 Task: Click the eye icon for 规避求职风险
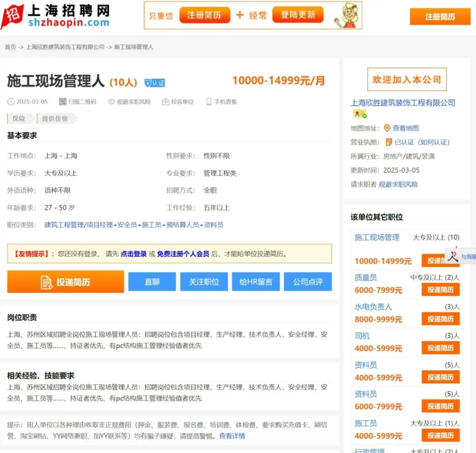[x=111, y=102]
